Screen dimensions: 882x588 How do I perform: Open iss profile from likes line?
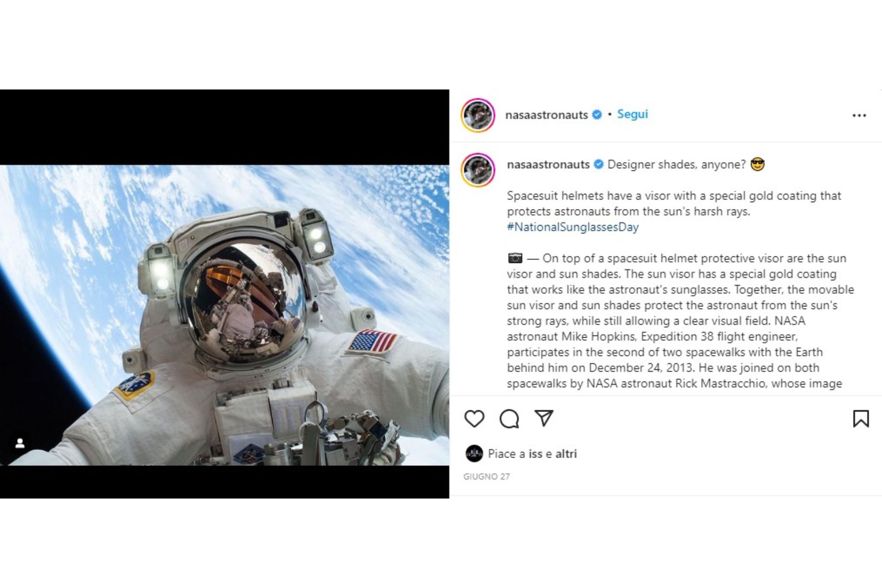pyautogui.click(x=535, y=454)
